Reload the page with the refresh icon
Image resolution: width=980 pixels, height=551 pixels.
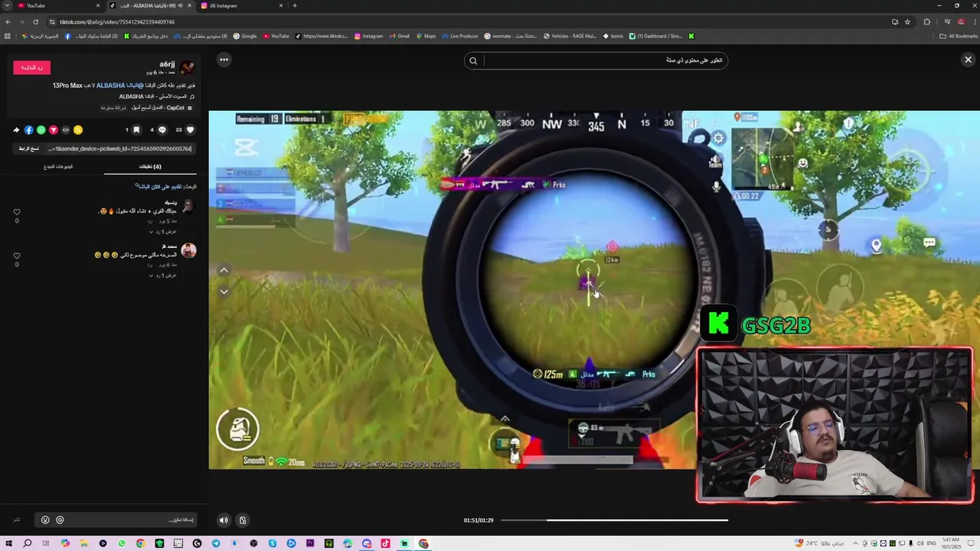pyautogui.click(x=35, y=21)
